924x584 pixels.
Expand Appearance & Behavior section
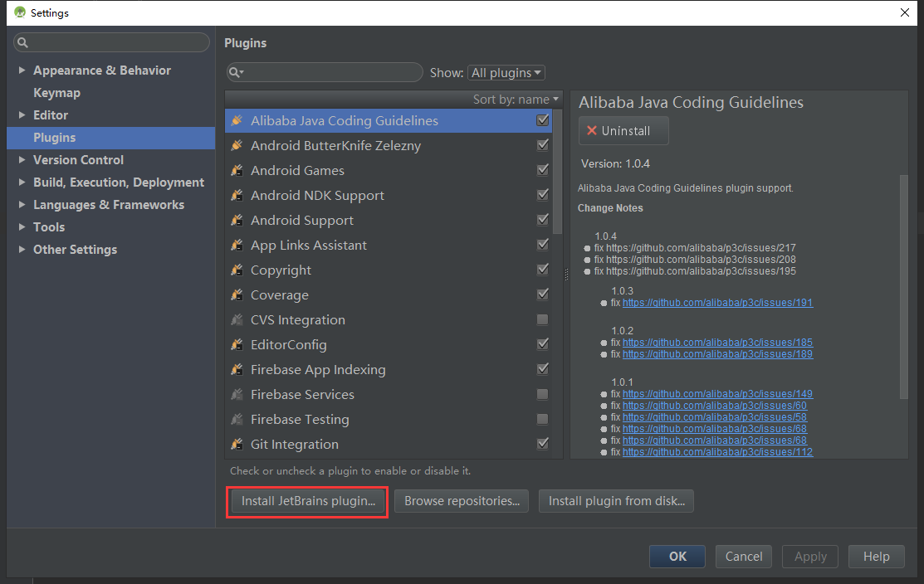22,70
